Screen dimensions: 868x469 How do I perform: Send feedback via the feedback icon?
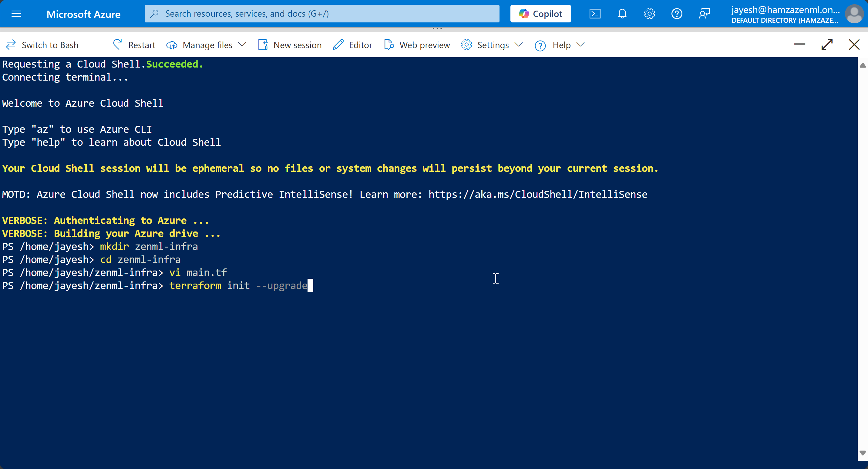pyautogui.click(x=704, y=13)
